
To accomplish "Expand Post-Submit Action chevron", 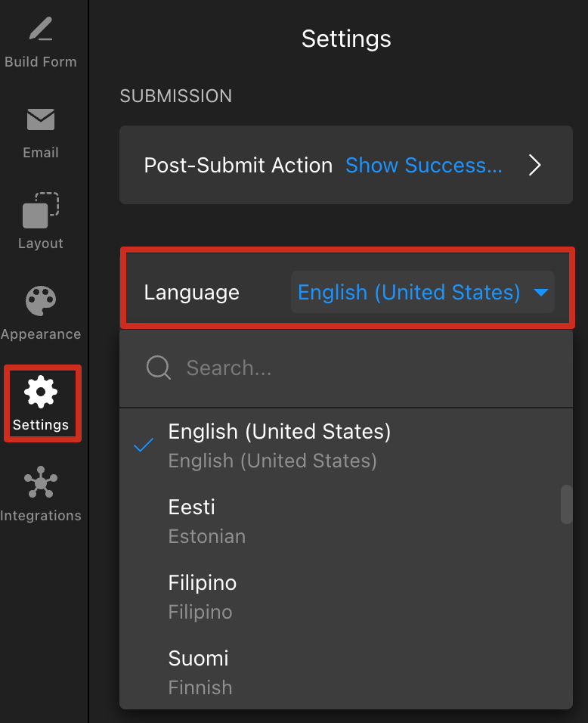I will tap(534, 165).
